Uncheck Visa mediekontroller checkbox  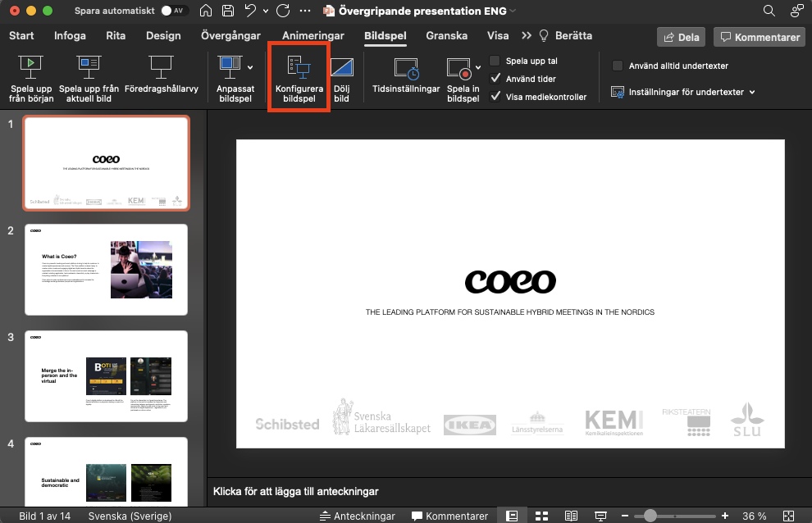tap(495, 96)
